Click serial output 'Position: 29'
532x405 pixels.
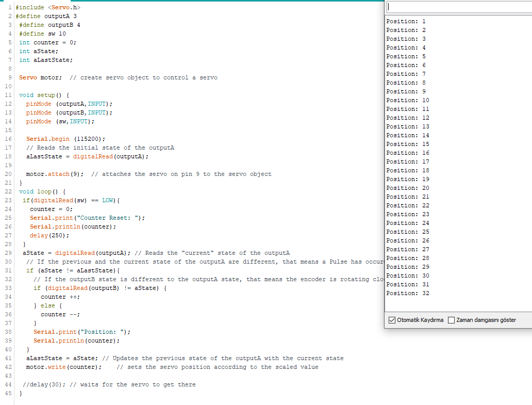[407, 267]
